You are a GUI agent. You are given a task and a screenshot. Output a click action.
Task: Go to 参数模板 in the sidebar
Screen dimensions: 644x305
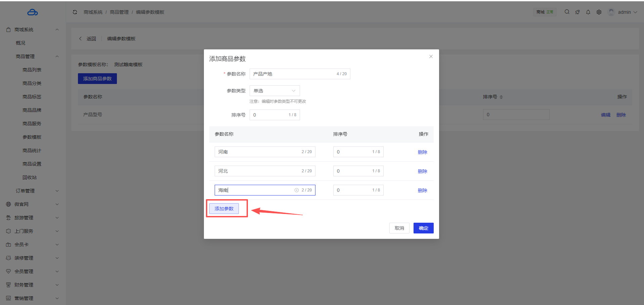click(32, 137)
